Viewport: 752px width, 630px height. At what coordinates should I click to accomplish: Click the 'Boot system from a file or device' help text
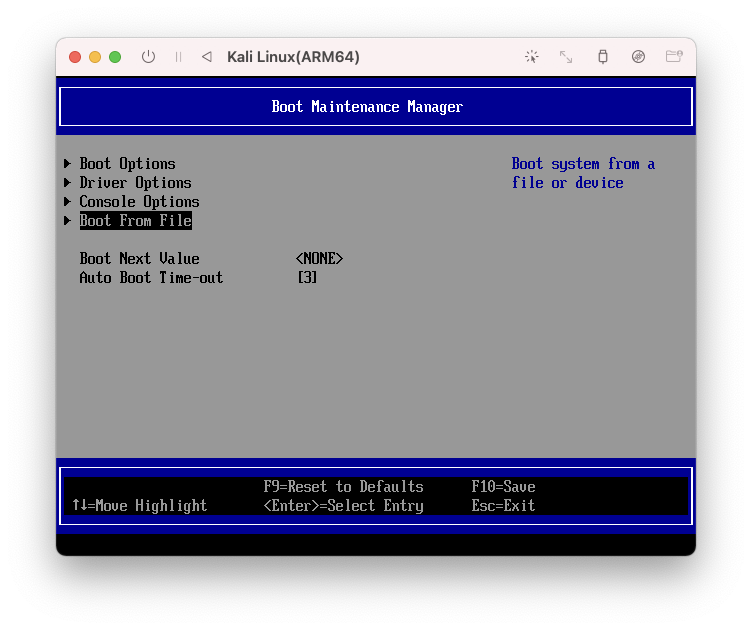point(583,173)
